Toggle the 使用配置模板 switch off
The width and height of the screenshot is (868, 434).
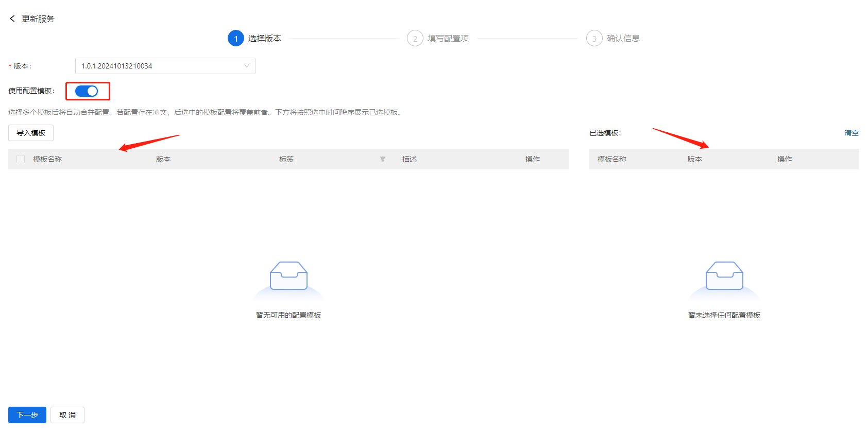87,91
